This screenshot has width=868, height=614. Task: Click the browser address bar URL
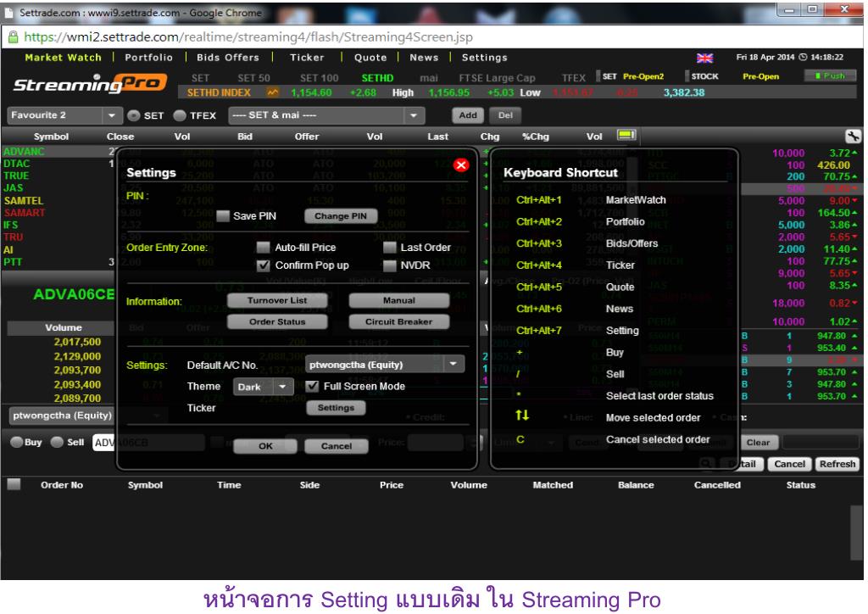click(x=248, y=37)
